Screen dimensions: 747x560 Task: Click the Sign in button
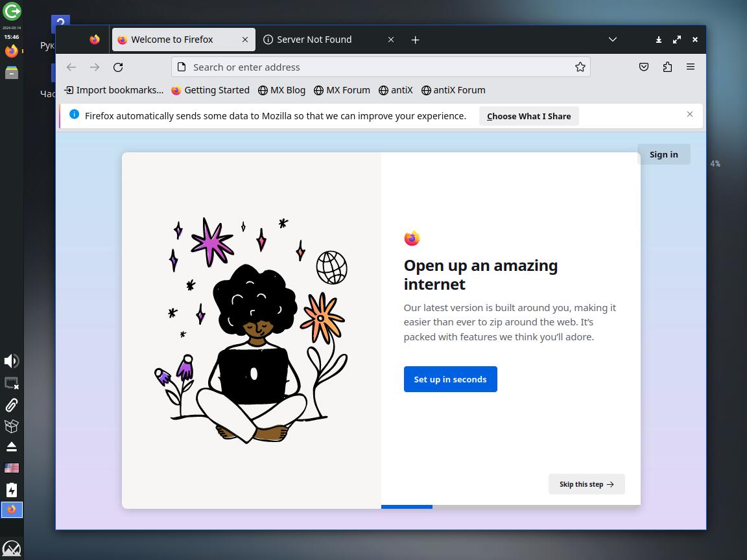tap(663, 154)
